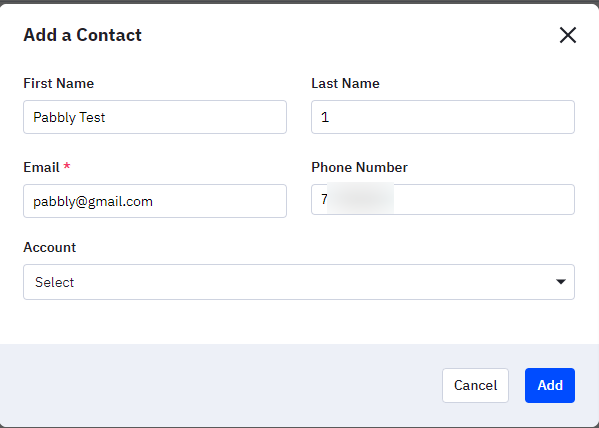Expand the Account list using caret arrow
The width and height of the screenshot is (599, 428).
click(560, 282)
